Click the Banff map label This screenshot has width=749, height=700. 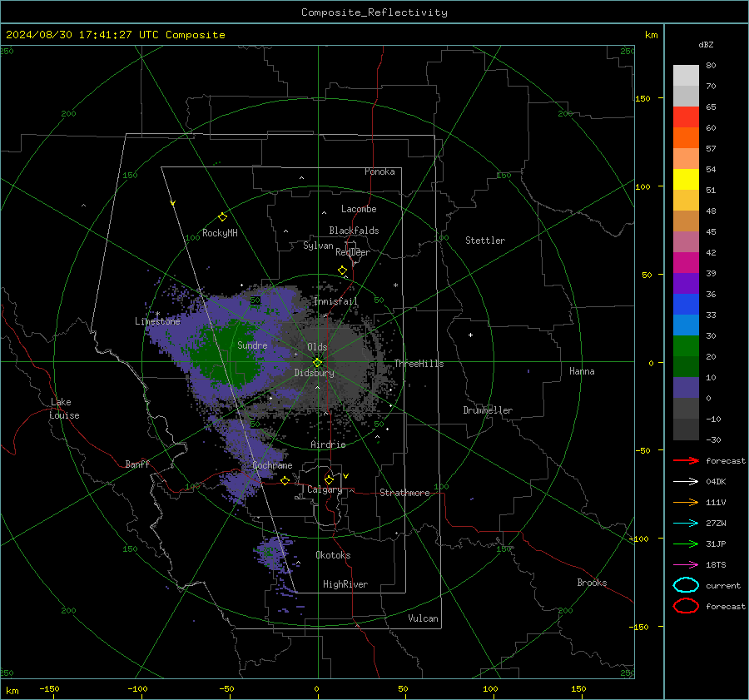pyautogui.click(x=137, y=464)
